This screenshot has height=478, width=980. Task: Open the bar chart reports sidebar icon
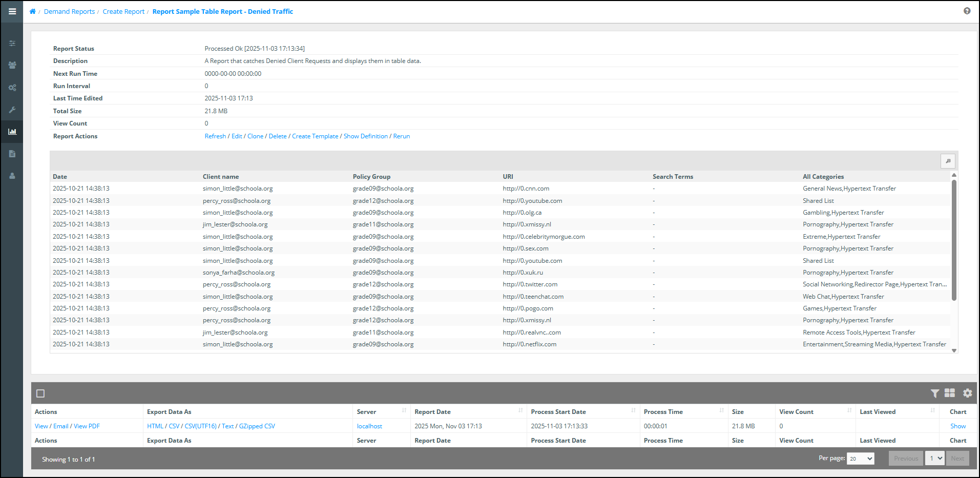(12, 132)
